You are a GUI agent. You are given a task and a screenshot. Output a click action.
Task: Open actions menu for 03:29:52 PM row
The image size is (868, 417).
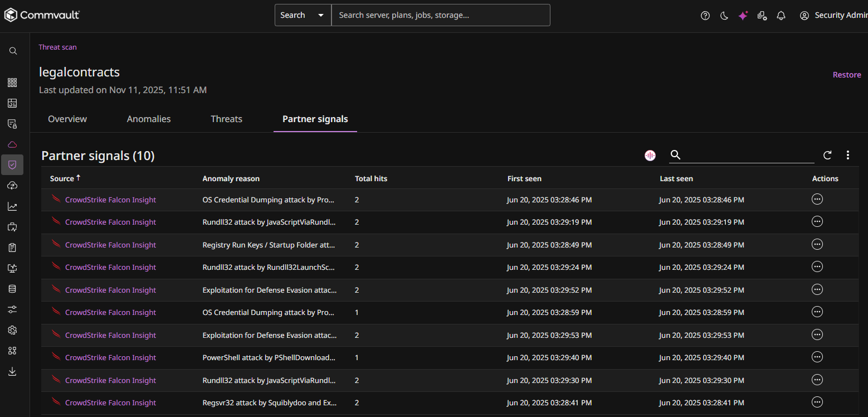[817, 289]
